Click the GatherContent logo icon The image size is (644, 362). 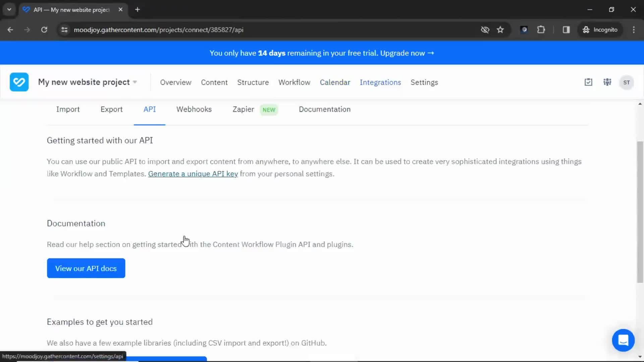click(19, 82)
